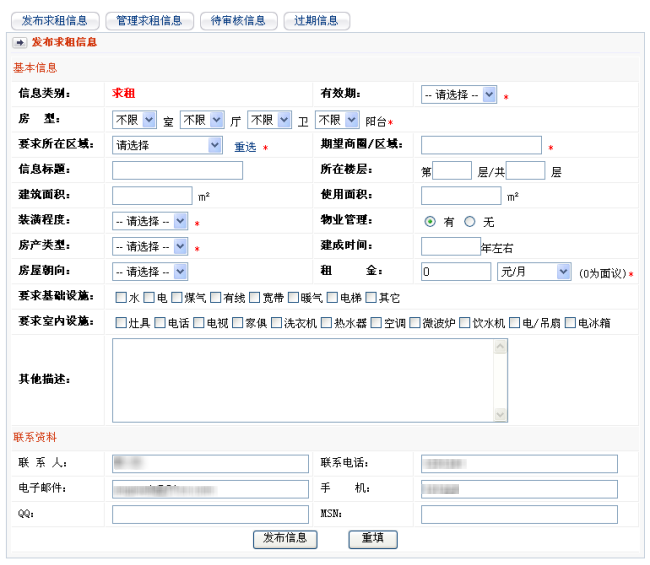650x565 pixels.
Task: Choose 有 radio for 物业管理
Action: pos(430,221)
